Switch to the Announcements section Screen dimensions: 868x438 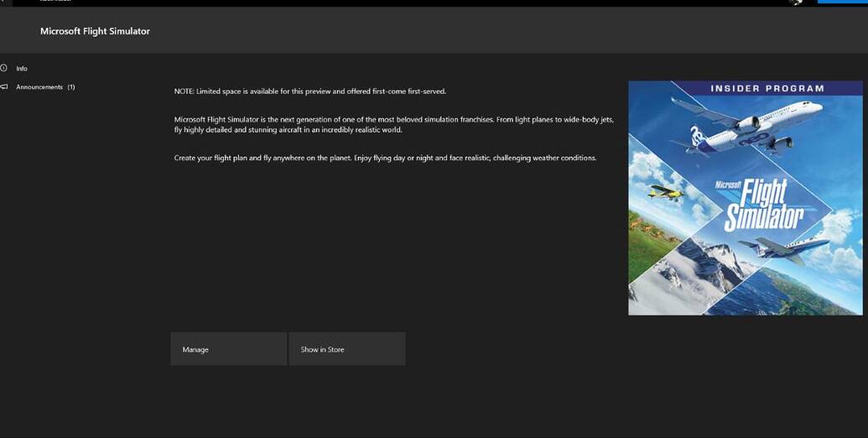[x=39, y=86]
